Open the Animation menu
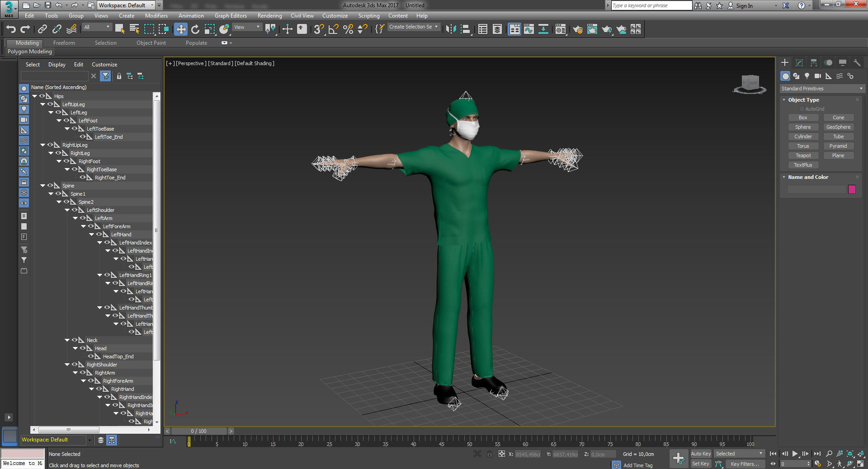The height and width of the screenshot is (469, 868). tap(191, 16)
